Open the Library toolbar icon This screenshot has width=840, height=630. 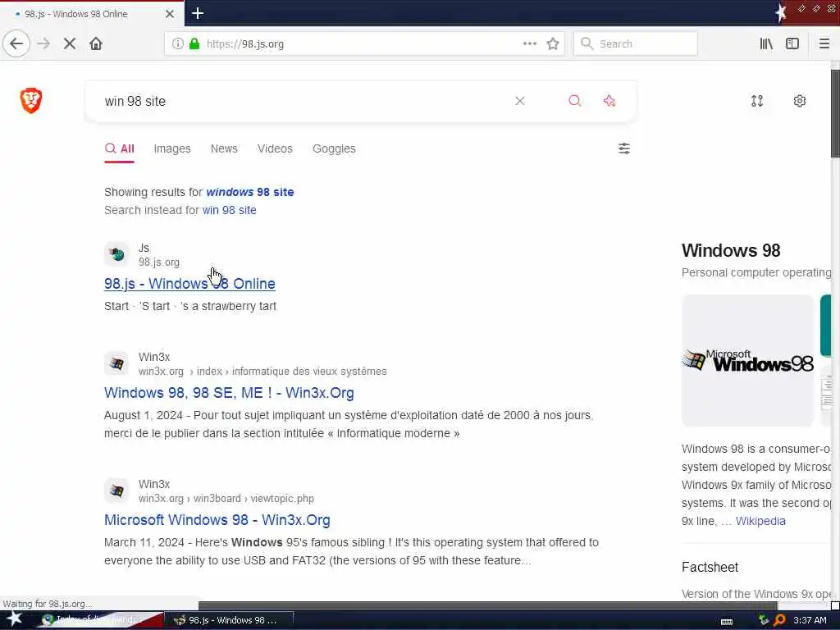point(766,44)
